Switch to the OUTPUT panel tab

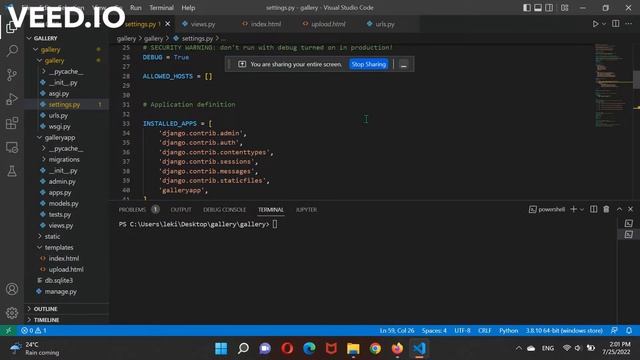tap(181, 209)
